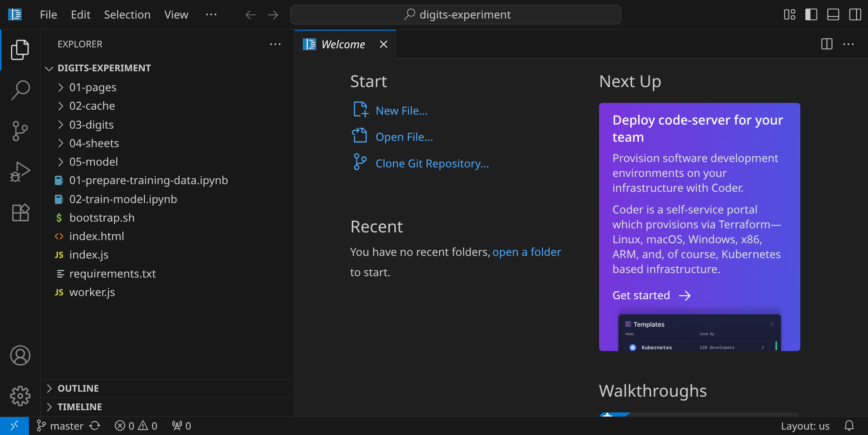Expand the OUTLINE section

point(78,389)
